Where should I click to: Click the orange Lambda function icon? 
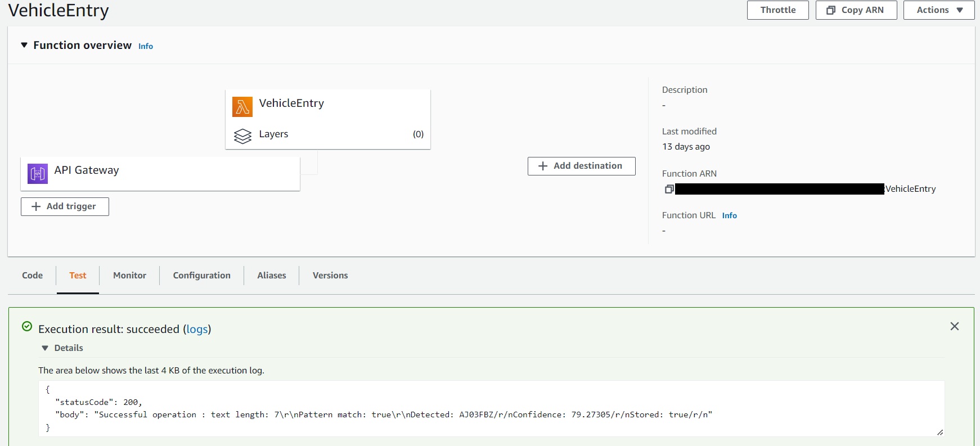(242, 106)
